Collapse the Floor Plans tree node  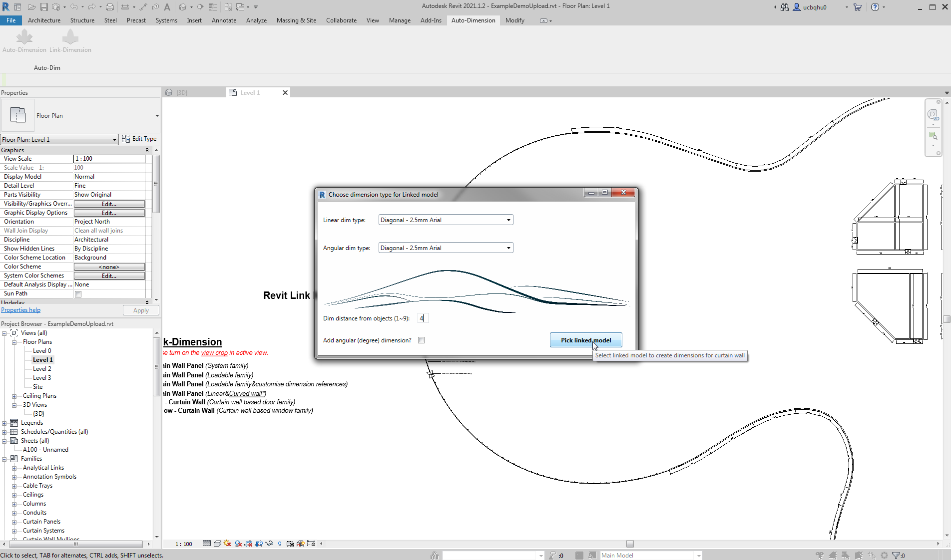[14, 342]
